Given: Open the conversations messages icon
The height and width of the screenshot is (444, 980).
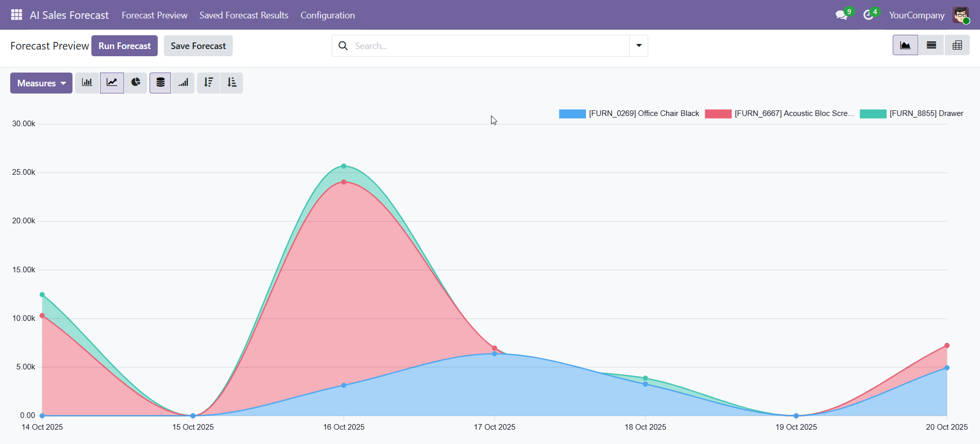Looking at the screenshot, I should 842,15.
